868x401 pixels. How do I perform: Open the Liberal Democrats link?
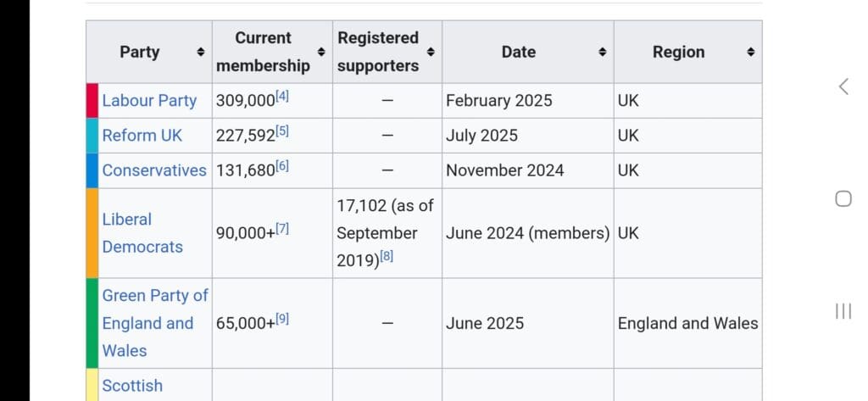142,232
